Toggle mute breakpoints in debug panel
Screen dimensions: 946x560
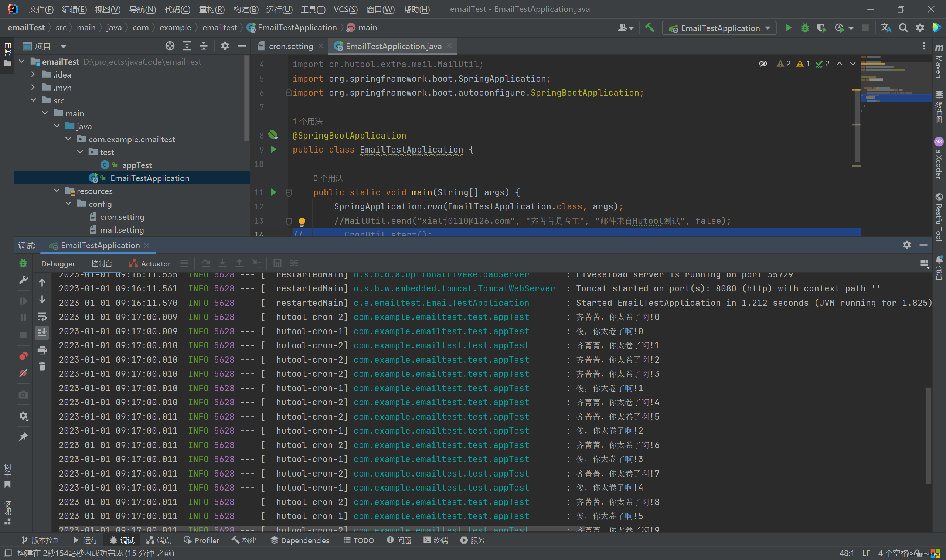click(23, 373)
